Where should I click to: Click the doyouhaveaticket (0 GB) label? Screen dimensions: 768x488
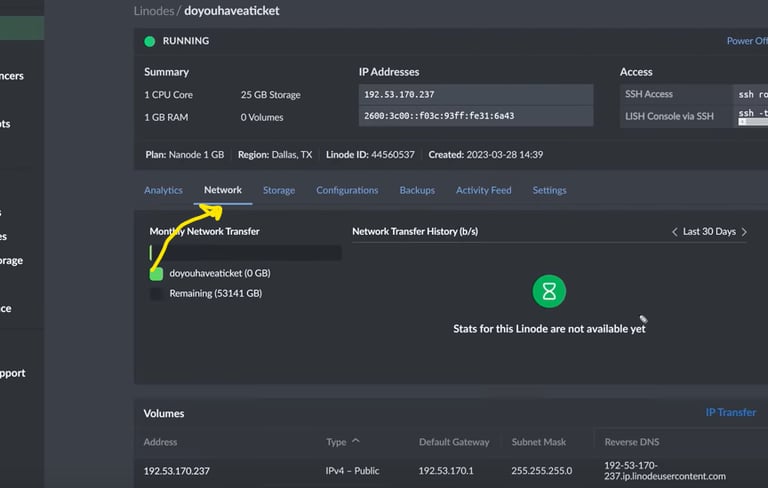click(220, 273)
